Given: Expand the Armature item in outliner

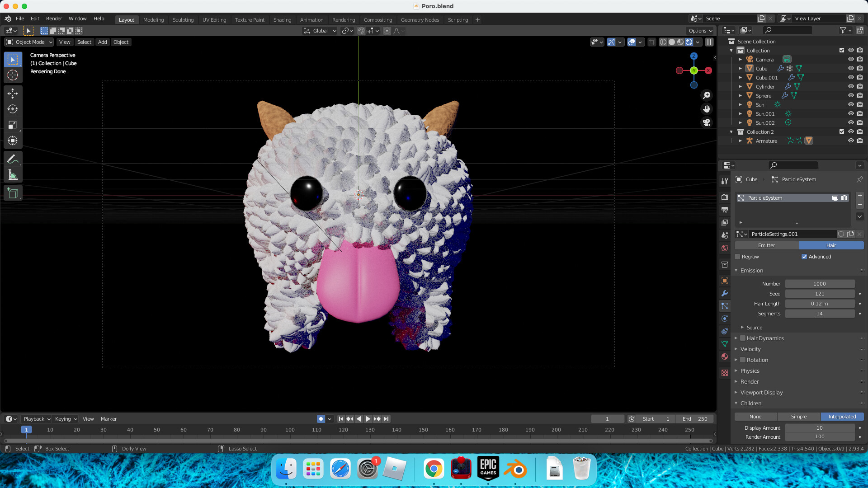Looking at the screenshot, I should click(x=741, y=141).
